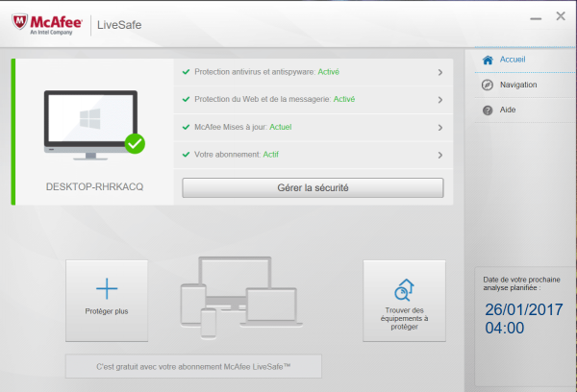Viewport: 577px width, 392px height.
Task: Close the McAfee LiveSafe window
Action: click(561, 15)
